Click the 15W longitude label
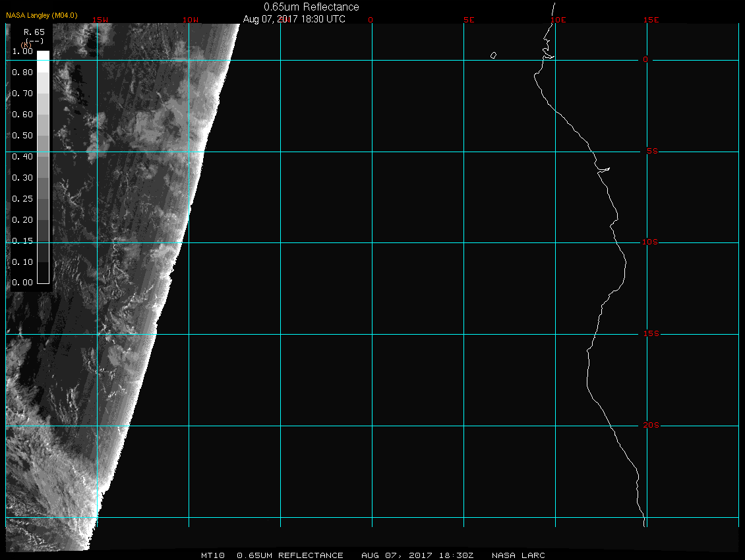Screen dimensions: 745x560 100,20
